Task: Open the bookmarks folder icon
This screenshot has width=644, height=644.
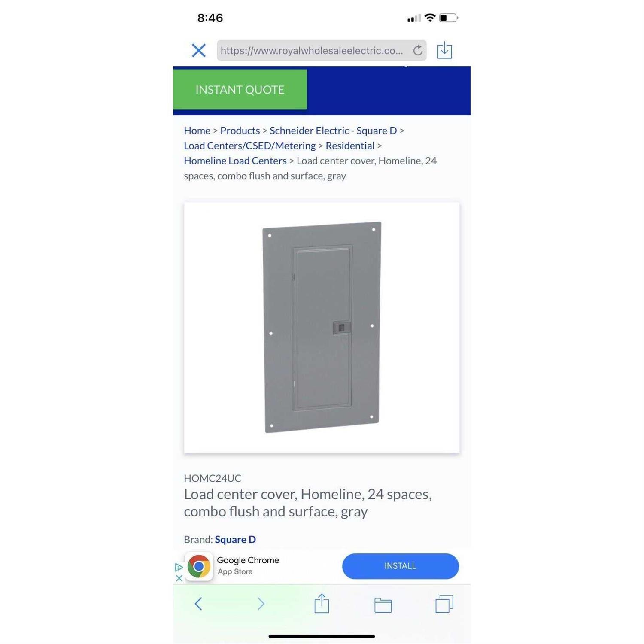Action: [x=383, y=605]
